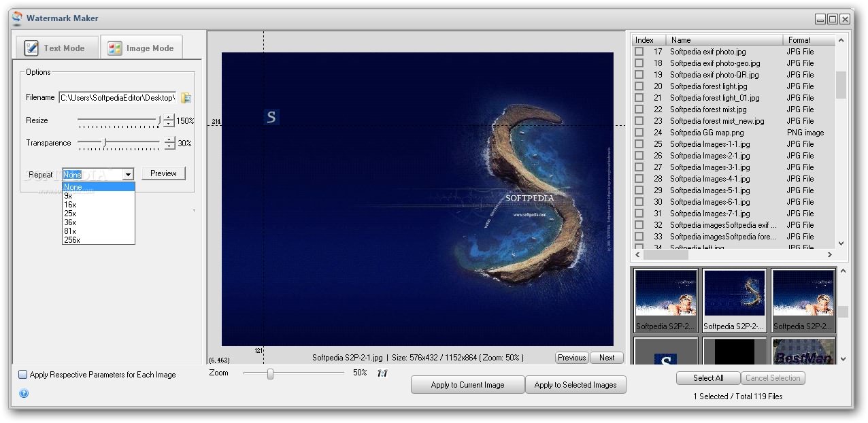868x423 pixels.
Task: Select None in the Repeat list
Action: [99, 187]
